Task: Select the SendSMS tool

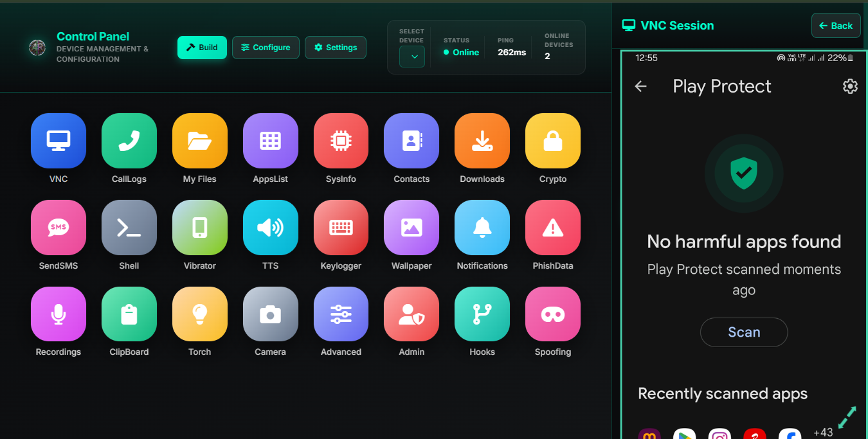Action: 59,227
